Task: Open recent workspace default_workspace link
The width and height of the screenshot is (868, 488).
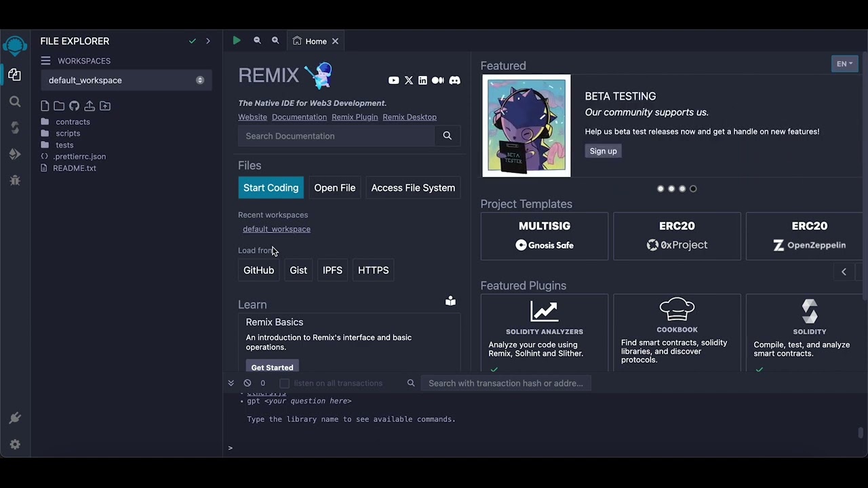Action: tap(277, 229)
